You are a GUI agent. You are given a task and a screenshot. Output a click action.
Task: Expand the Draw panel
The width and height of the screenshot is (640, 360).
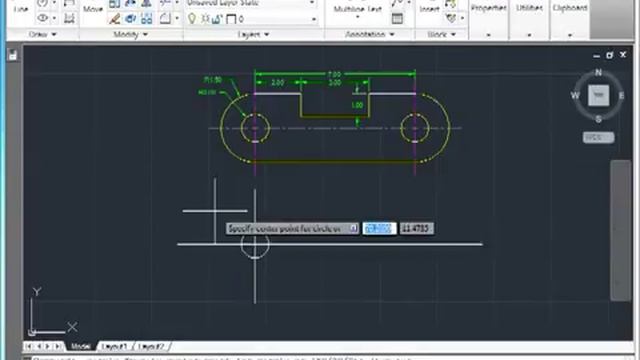click(42, 34)
